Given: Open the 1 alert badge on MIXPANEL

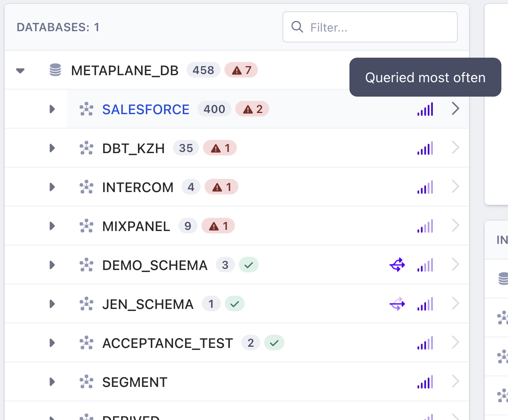Looking at the screenshot, I should pos(218,226).
